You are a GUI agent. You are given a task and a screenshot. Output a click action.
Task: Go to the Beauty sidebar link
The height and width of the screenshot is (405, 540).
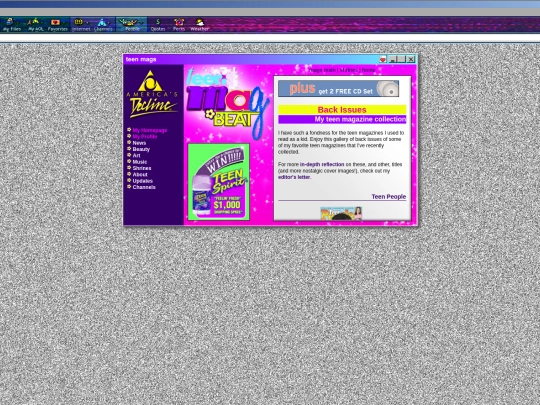tap(141, 149)
